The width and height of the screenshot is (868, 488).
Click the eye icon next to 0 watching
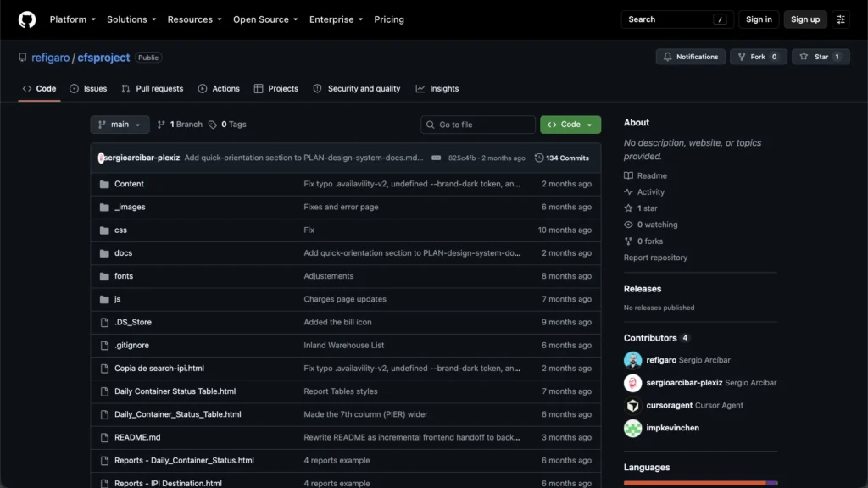[x=628, y=225]
